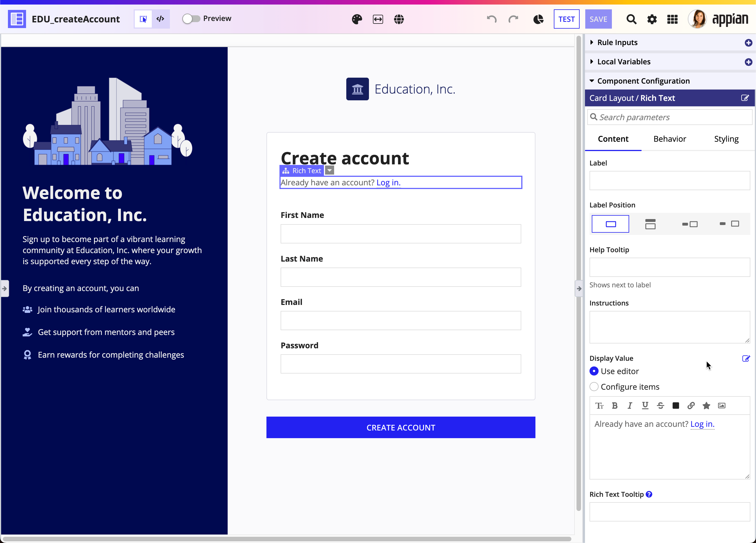Choose the adjacent label position option
Screen dimensions: 756x543
[x=690, y=224]
